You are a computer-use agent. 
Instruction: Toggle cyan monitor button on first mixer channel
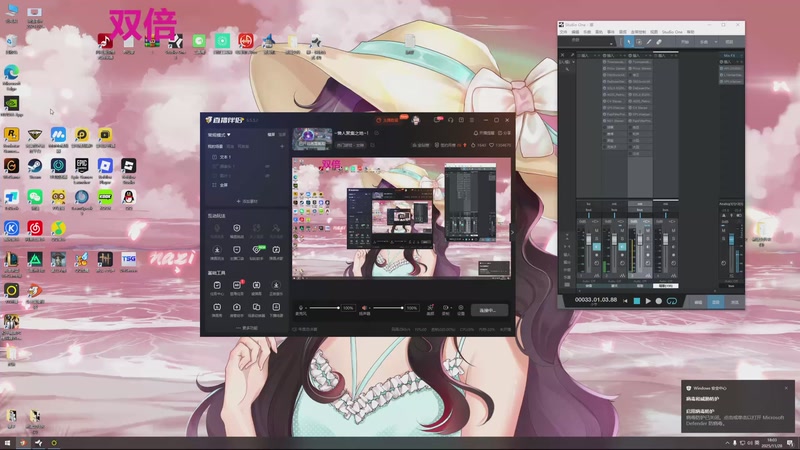tap(596, 247)
